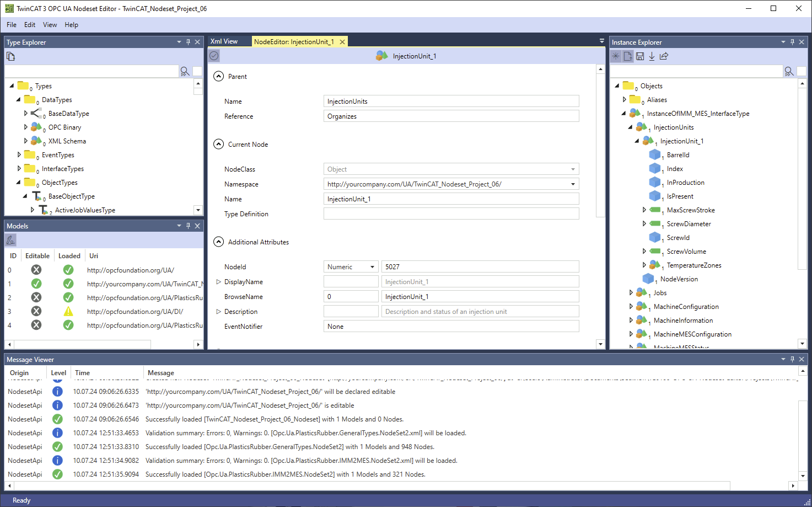Expand the DisplayName row
The height and width of the screenshot is (507, 812).
point(218,282)
